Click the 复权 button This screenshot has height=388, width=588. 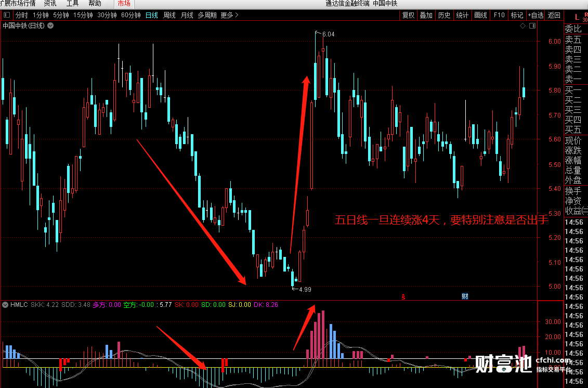tap(408, 15)
